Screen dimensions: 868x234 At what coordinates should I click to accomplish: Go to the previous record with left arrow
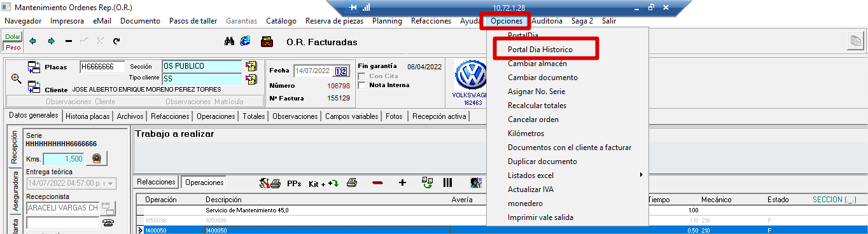(33, 41)
